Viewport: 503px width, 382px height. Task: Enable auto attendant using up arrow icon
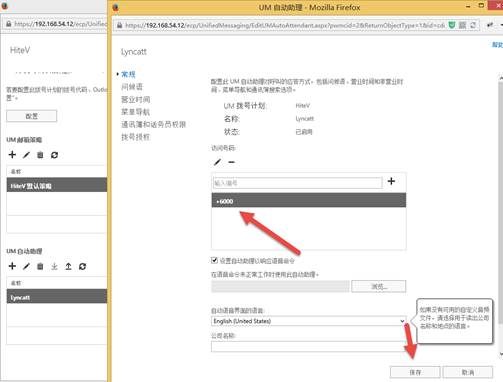[x=68, y=266]
